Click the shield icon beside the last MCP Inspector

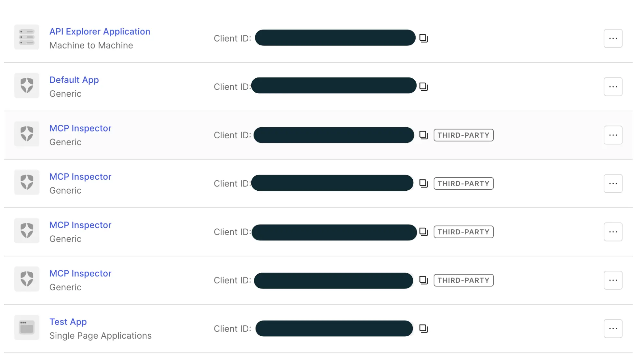[x=26, y=279]
